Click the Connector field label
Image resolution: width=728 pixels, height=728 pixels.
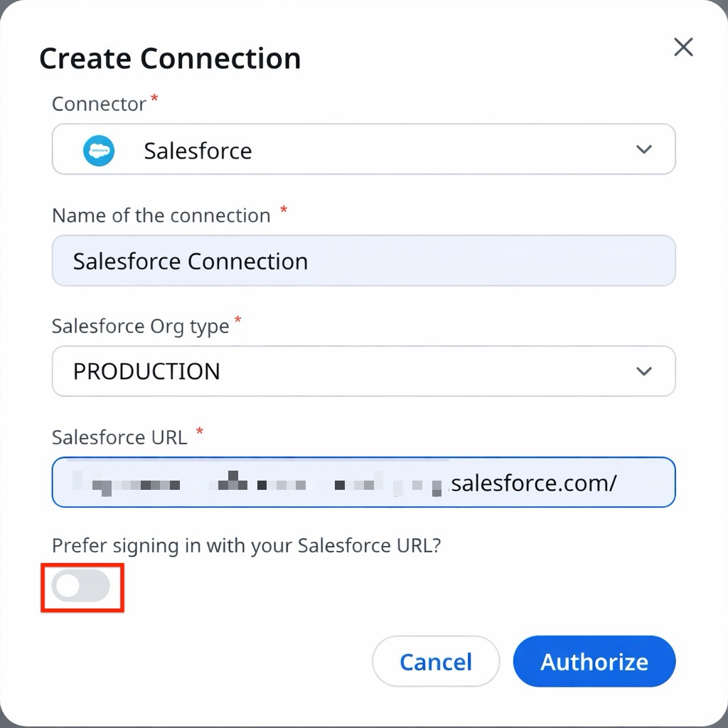[99, 104]
